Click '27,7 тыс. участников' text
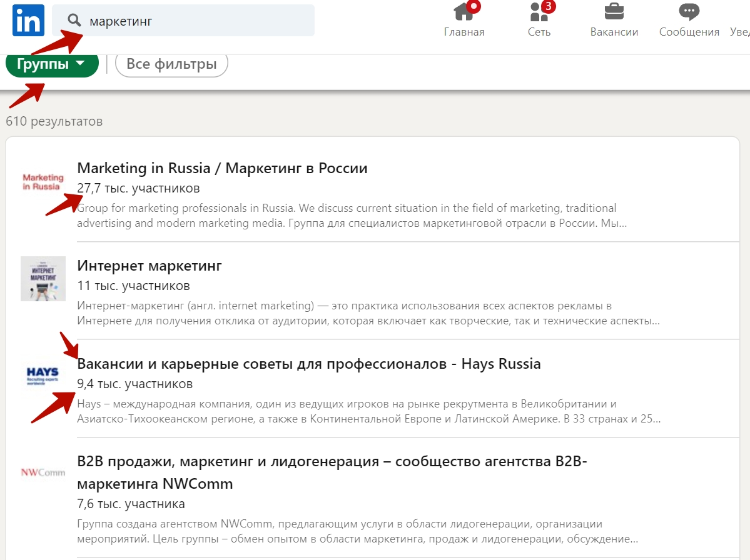The image size is (750, 560). coord(139,188)
